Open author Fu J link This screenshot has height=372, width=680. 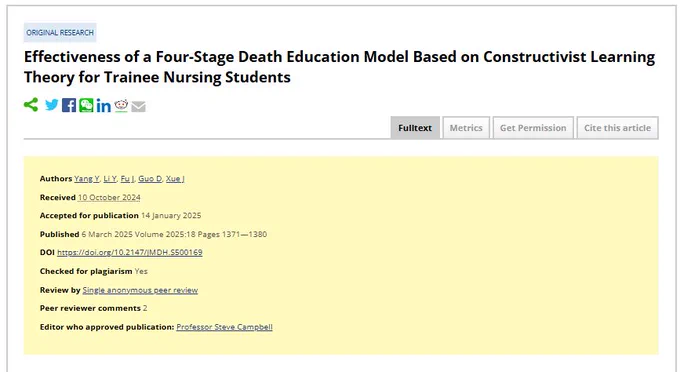127,179
